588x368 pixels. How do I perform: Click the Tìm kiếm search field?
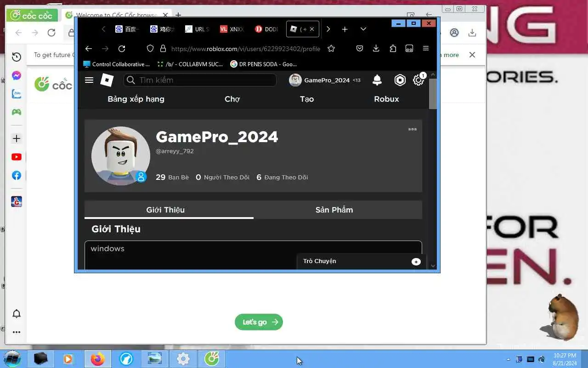point(200,80)
